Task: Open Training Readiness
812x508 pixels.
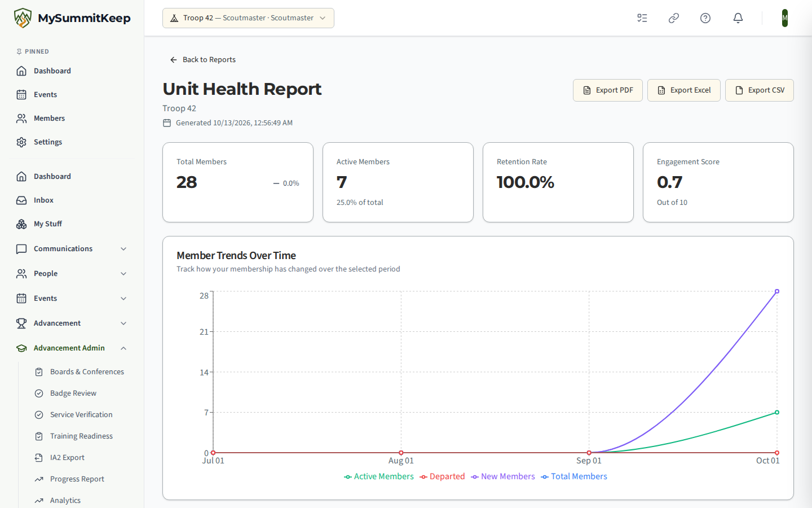Action: 81,436
